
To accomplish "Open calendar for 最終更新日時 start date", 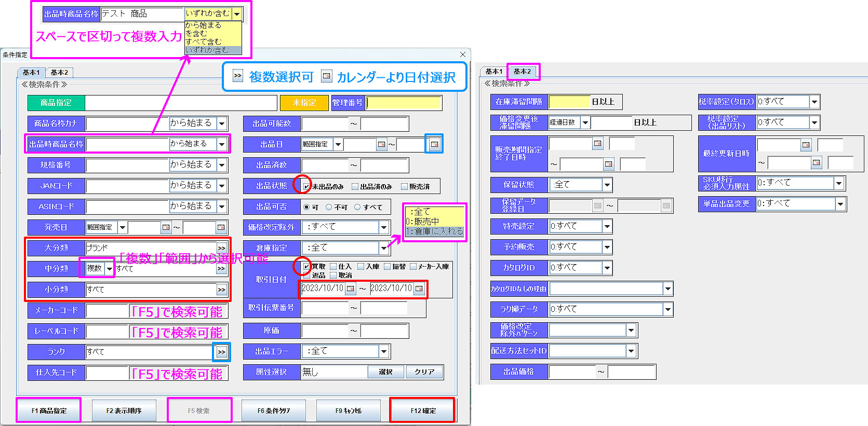I will pos(806,145).
